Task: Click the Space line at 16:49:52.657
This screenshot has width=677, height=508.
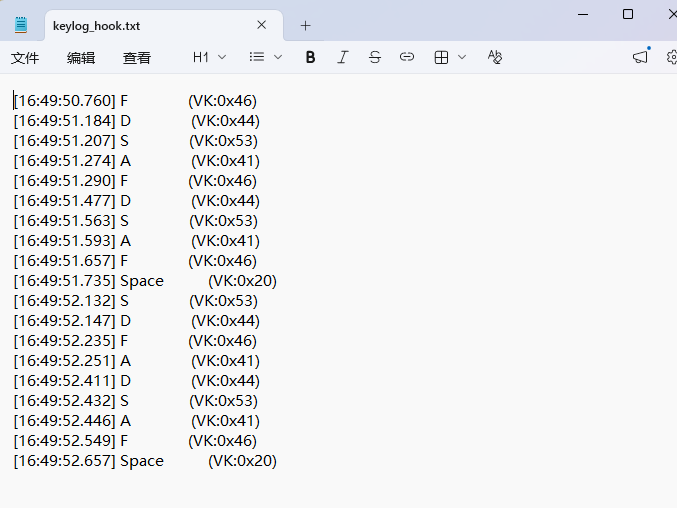Action: click(145, 461)
